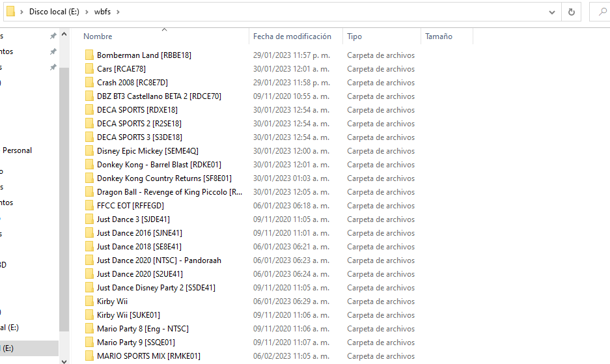Screen dimensions: 610x364
Task: Select 'Personal' item in navigation pane
Action: click(17, 150)
